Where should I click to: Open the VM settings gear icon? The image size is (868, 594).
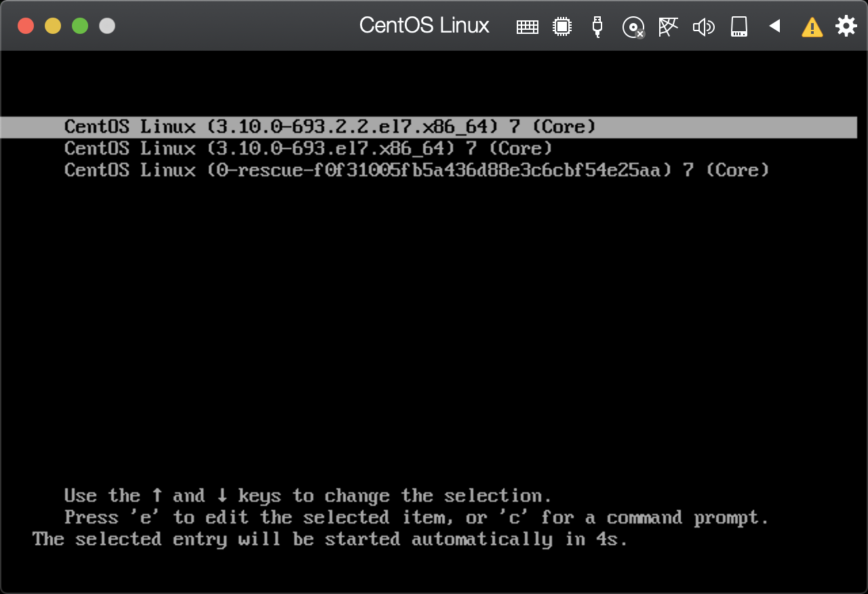tap(846, 26)
